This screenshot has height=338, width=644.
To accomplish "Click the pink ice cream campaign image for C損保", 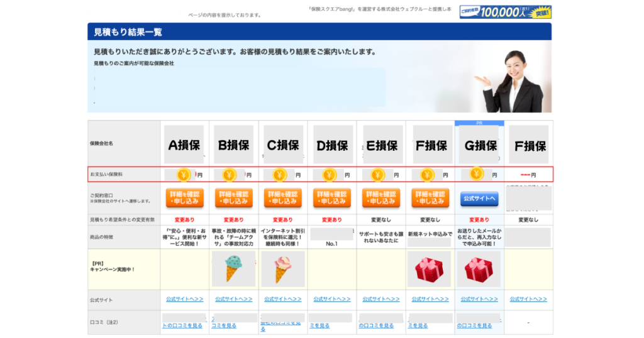I will point(282,269).
